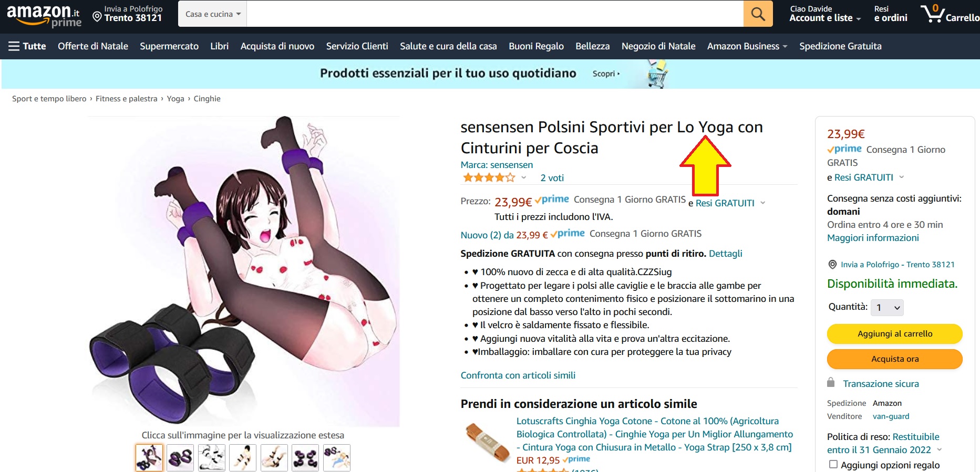Screen dimensions: 980x472
Task: Click the Acquista ora button
Action: click(895, 359)
